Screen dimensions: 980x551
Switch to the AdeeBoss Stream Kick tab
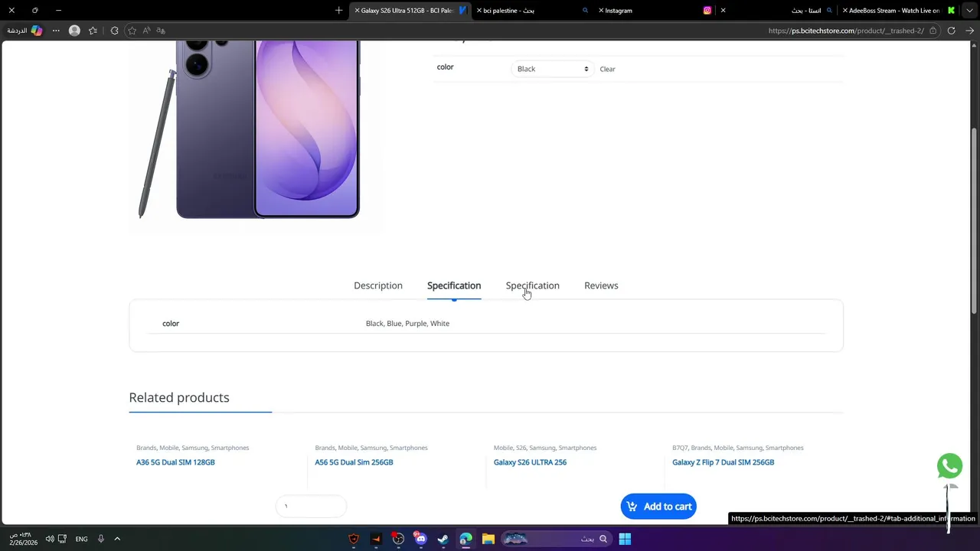(x=898, y=11)
